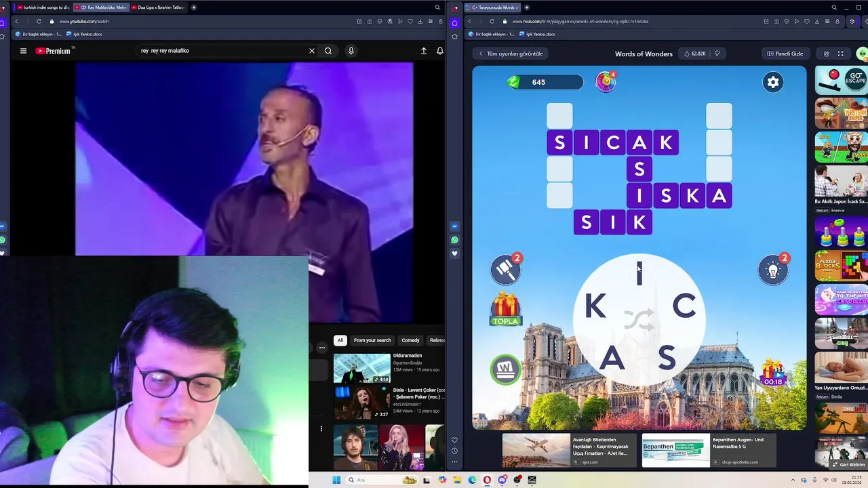Open YouTube notifications bell
The width and height of the screenshot is (868, 488).
coord(440,51)
